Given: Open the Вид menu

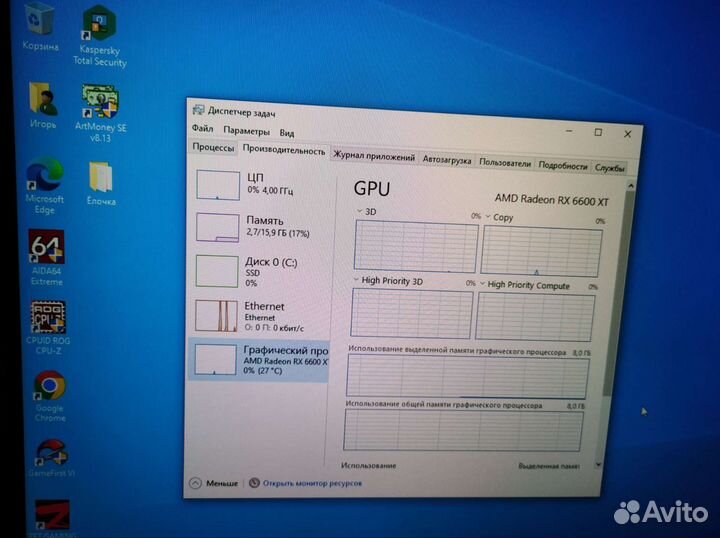Looking at the screenshot, I should click(x=287, y=133).
